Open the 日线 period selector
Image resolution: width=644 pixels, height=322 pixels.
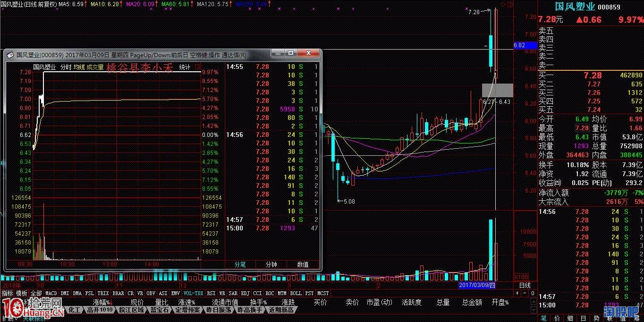tap(525, 285)
